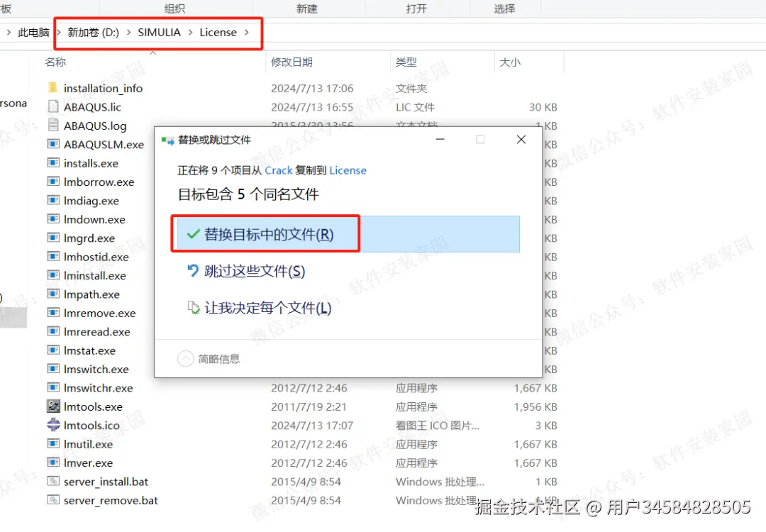Image resolution: width=766 pixels, height=532 pixels.
Task: Open the 打开 ribbon group
Action: point(416,9)
